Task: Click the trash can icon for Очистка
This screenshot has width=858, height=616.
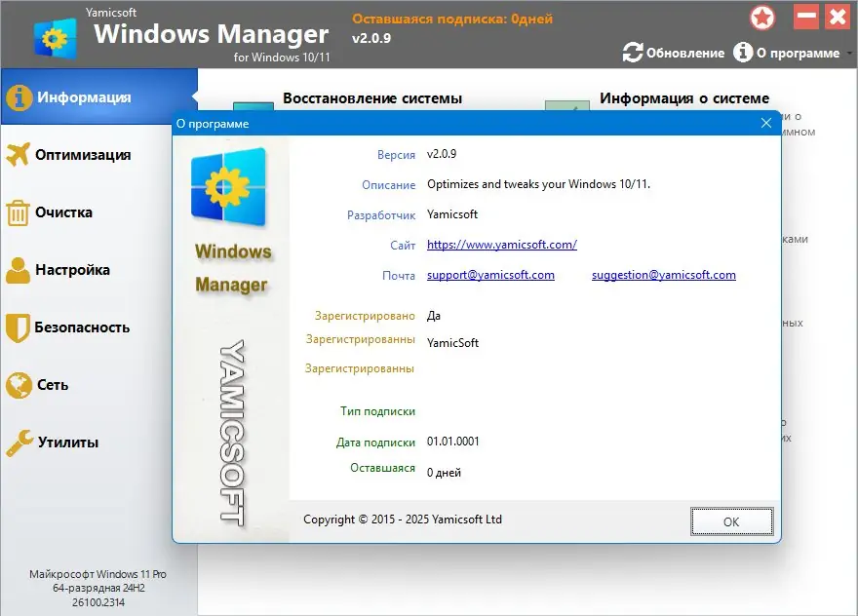Action: [x=18, y=212]
